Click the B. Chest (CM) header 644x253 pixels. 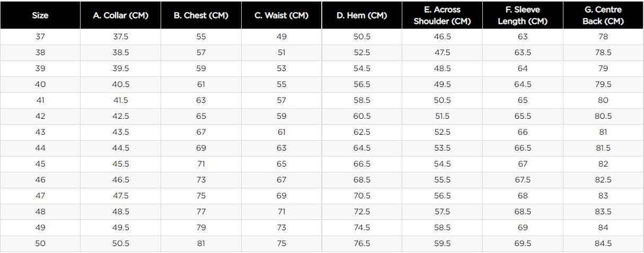(201, 15)
